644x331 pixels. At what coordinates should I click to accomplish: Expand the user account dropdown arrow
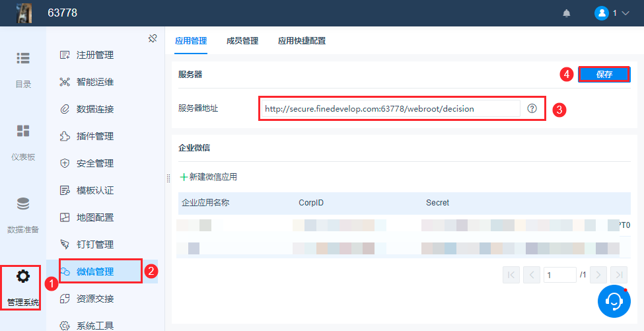pyautogui.click(x=626, y=13)
